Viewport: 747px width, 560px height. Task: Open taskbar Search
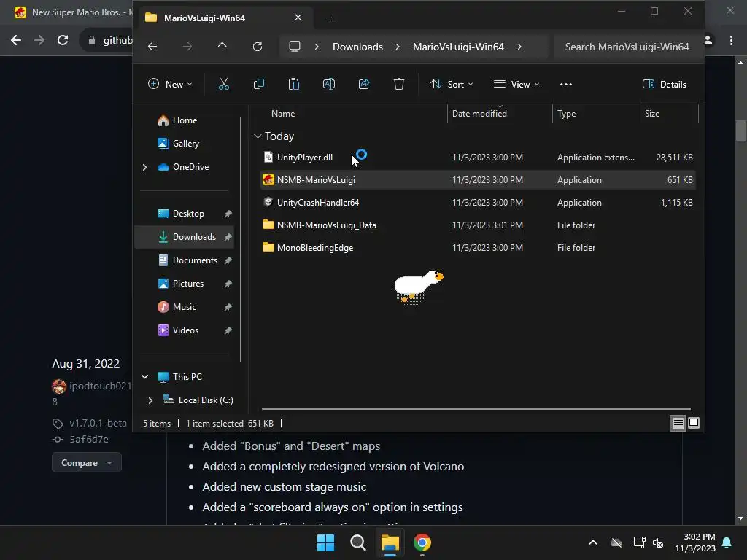(357, 542)
